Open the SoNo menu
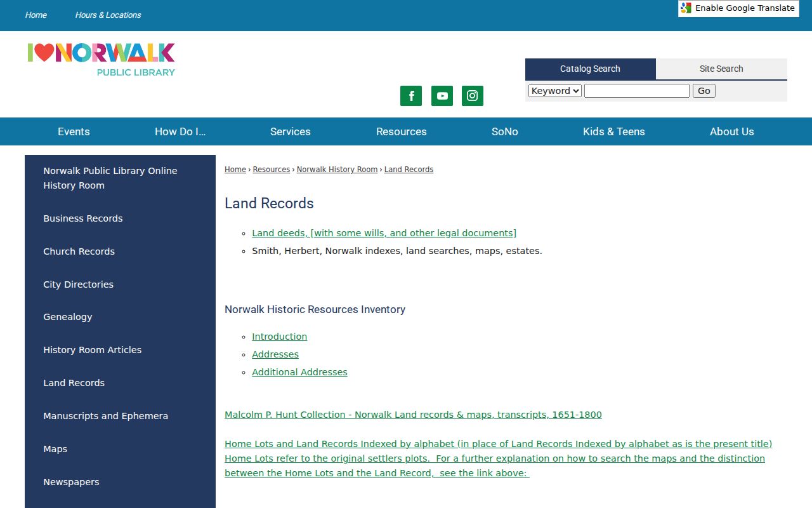Image resolution: width=812 pixels, height=508 pixels. pos(505,131)
